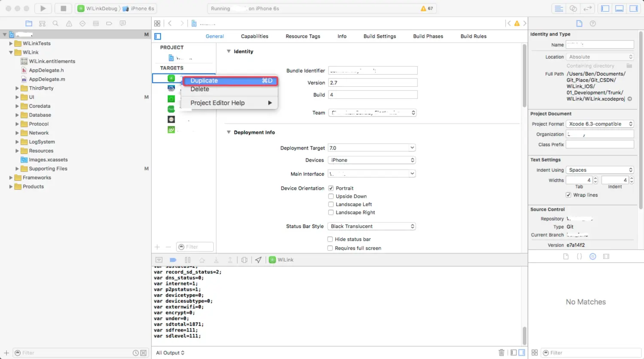Select the iPhone 6s run destination
Screen dimensions: 644x359
139,9
